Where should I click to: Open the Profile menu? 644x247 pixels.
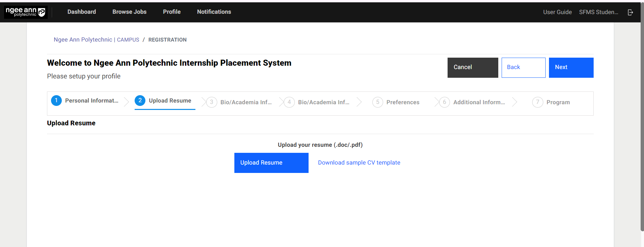click(172, 12)
